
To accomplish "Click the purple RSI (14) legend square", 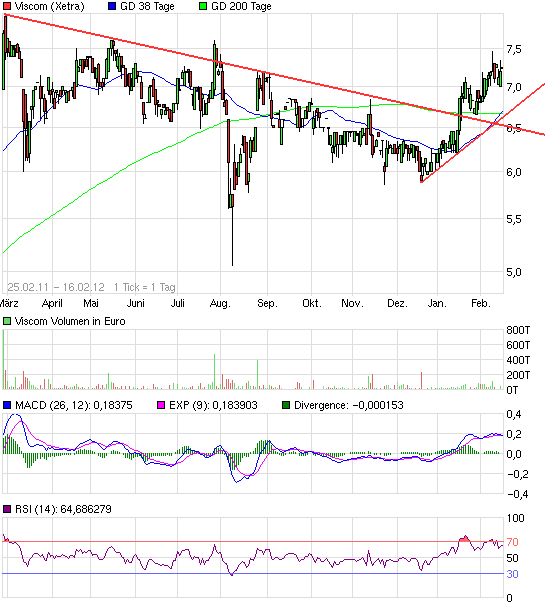I will point(7,509).
